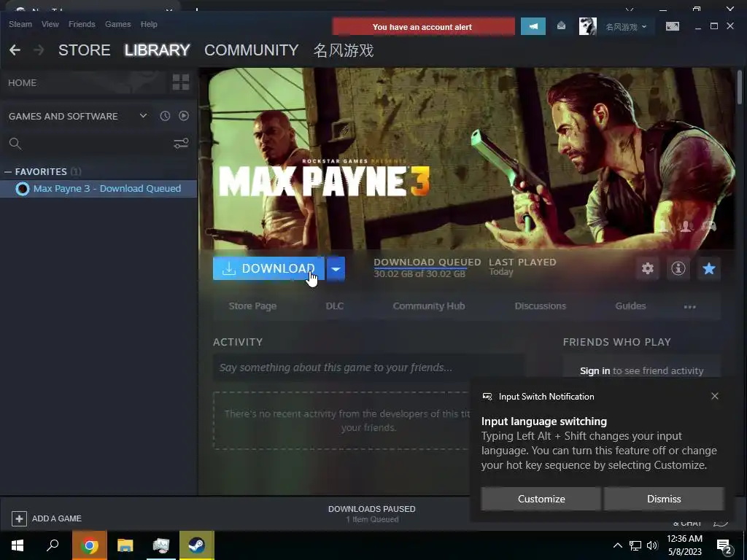Open the DLC link

click(x=334, y=306)
